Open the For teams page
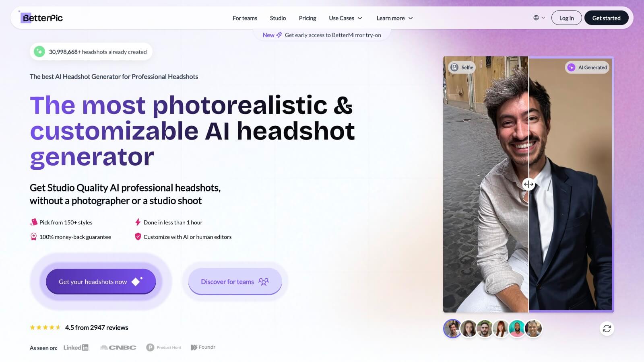Screen dimensions: 644x362 pos(245,18)
